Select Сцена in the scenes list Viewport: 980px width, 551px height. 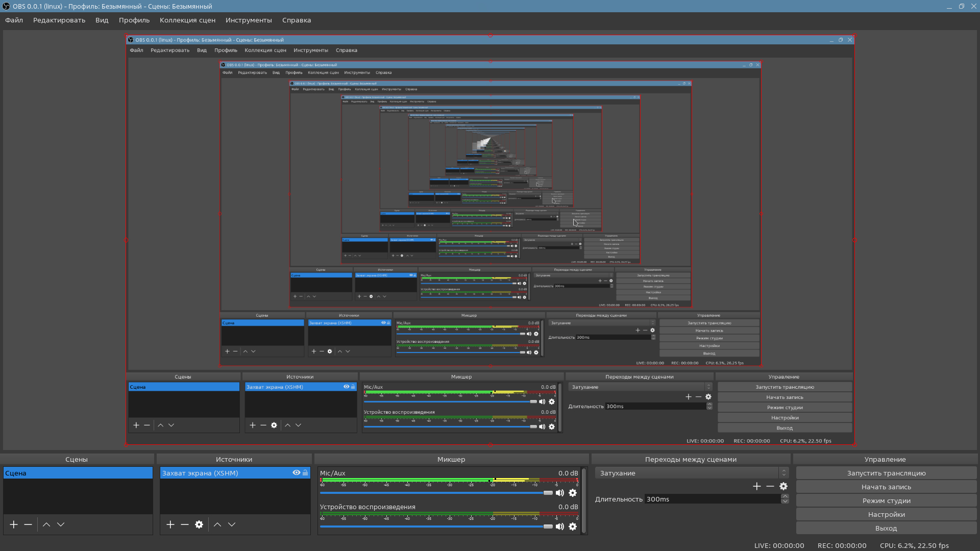pos(78,473)
